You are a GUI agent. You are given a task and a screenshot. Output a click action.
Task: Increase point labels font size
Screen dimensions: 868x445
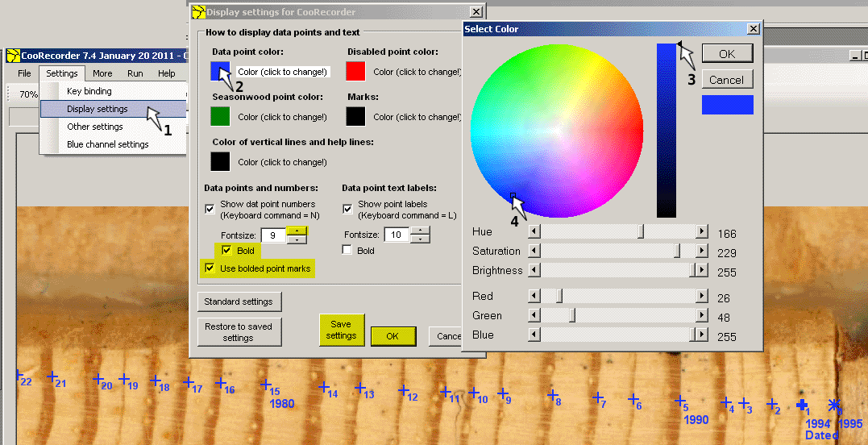pyautogui.click(x=421, y=231)
